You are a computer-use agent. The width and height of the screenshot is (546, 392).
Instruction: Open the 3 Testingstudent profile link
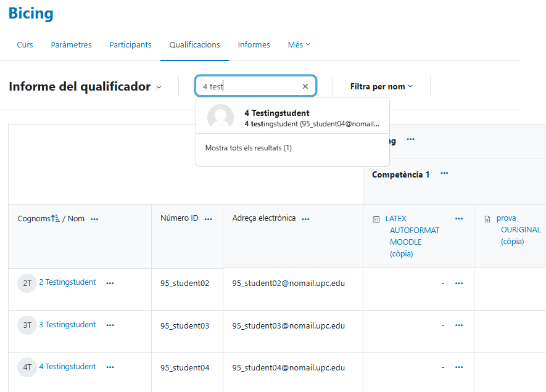coord(67,325)
